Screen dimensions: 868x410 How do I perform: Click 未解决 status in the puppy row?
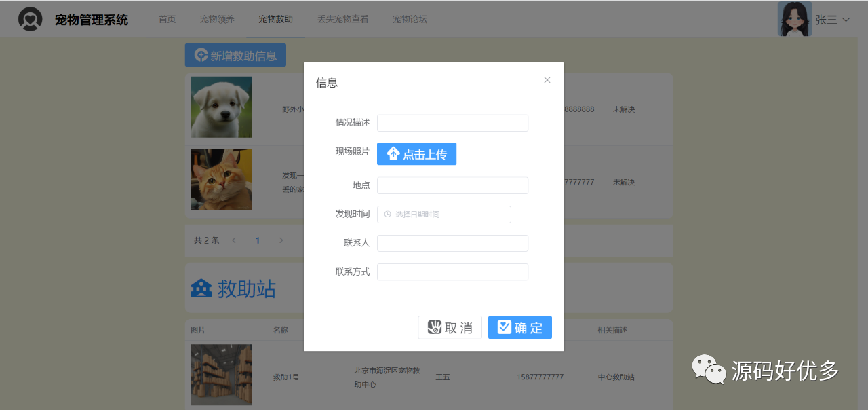click(x=624, y=109)
